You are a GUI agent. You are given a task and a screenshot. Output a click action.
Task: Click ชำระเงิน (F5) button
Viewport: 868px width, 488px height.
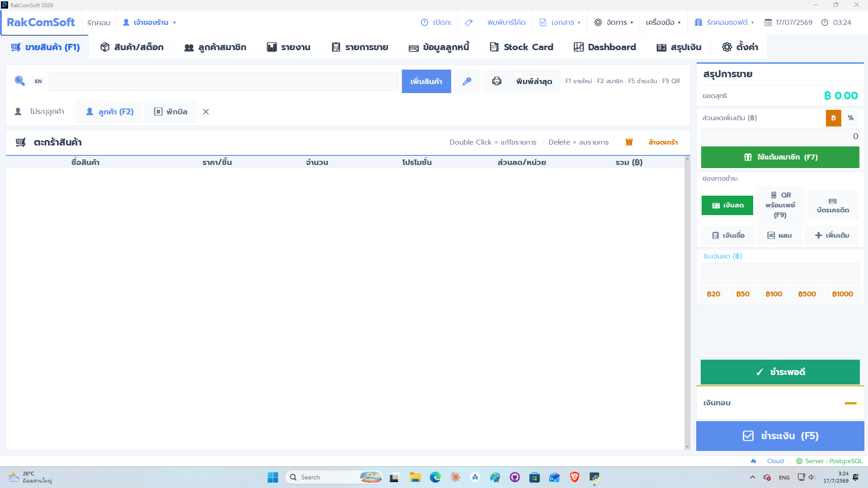(780, 436)
